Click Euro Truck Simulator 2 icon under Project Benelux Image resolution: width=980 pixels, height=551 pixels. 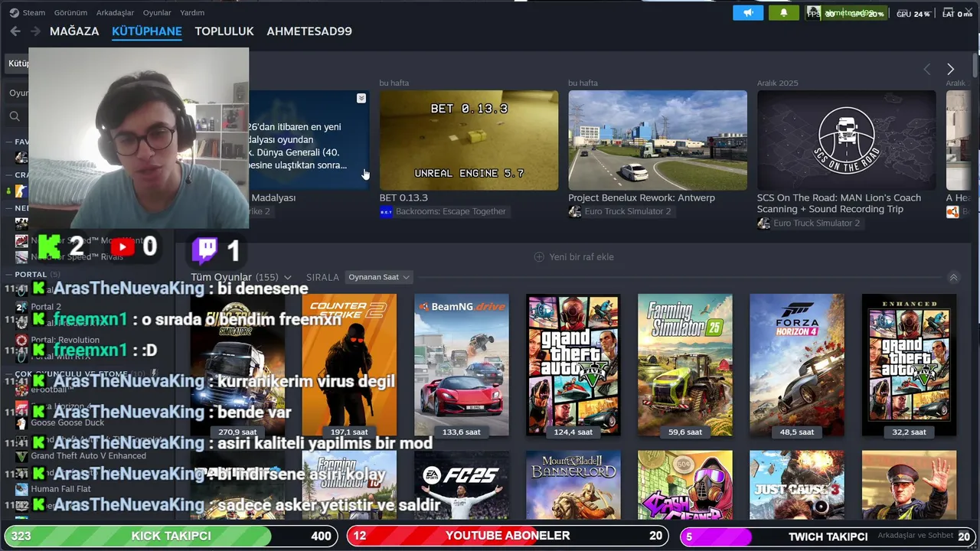[575, 211]
